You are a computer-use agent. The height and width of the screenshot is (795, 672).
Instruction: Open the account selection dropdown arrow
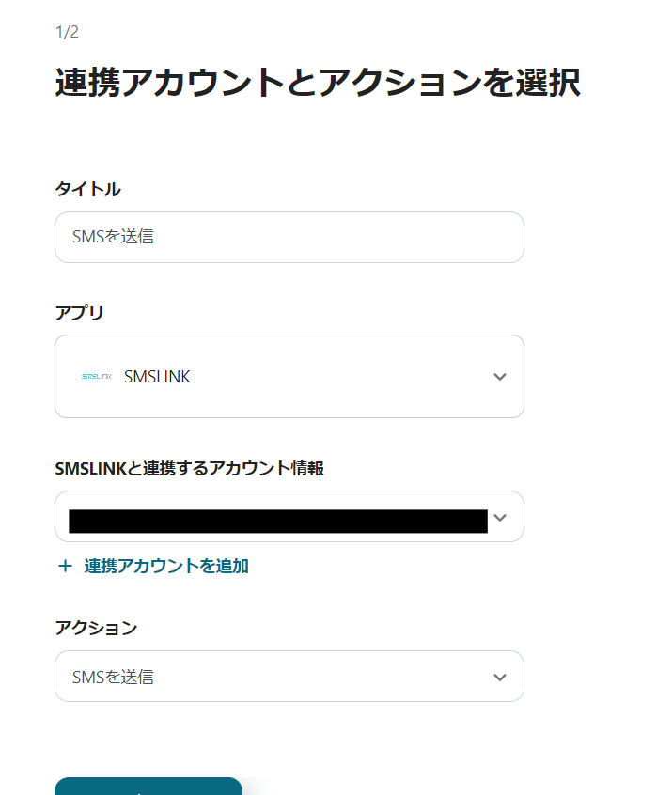499,517
